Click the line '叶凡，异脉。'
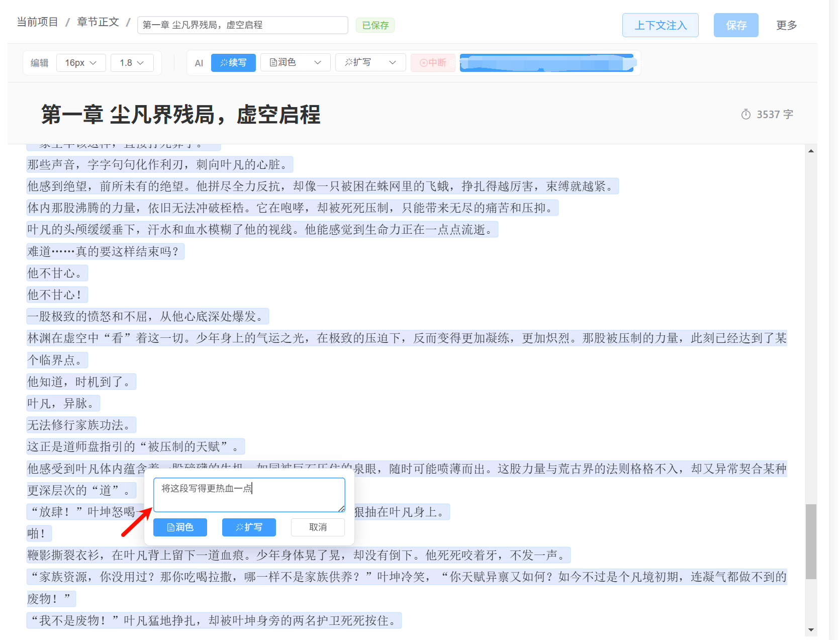The image size is (840, 640). [63, 403]
